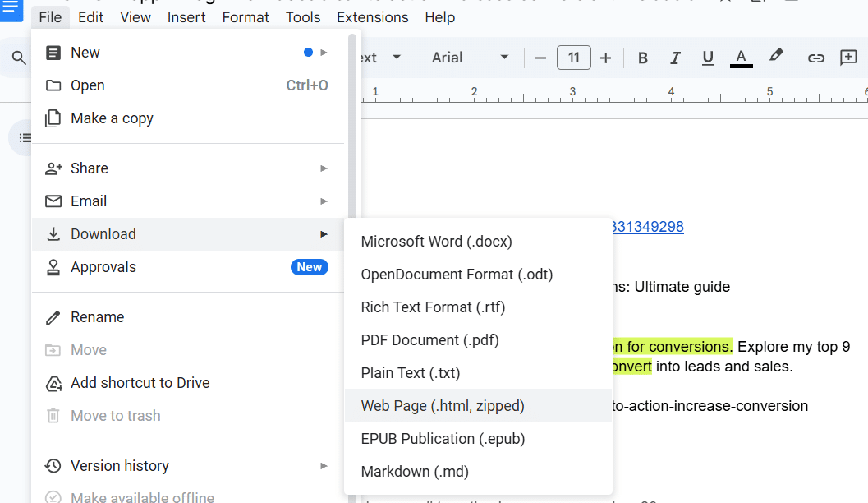Click the horizontal ruler at mark 3
This screenshot has width=868, height=503.
coord(572,92)
